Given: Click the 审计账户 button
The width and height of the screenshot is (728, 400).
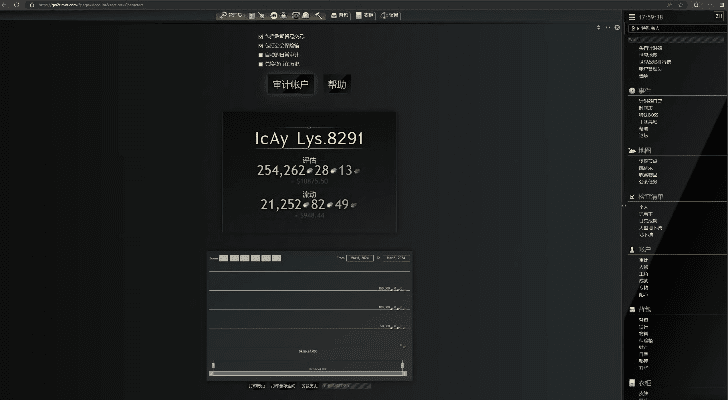Looking at the screenshot, I should pyautogui.click(x=291, y=85).
